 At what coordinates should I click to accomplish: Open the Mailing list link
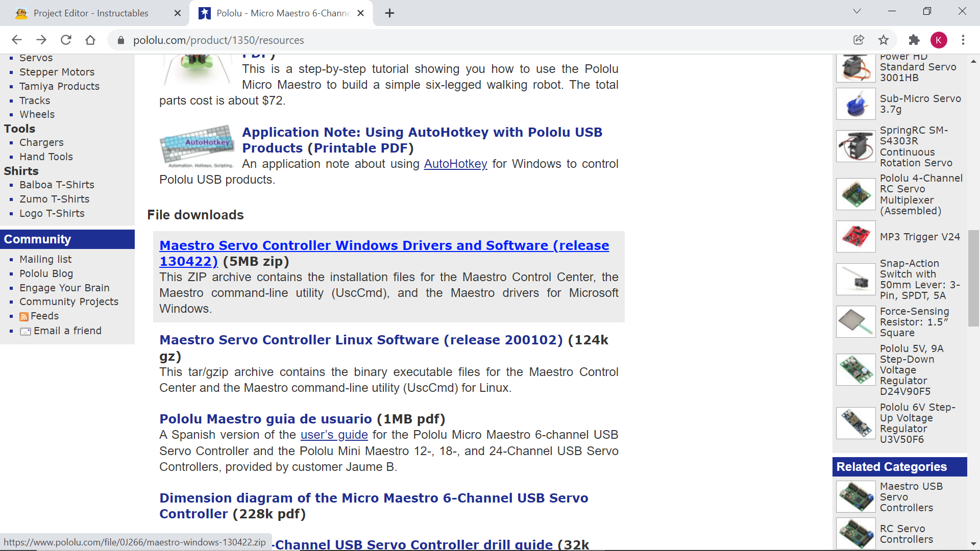coord(45,259)
